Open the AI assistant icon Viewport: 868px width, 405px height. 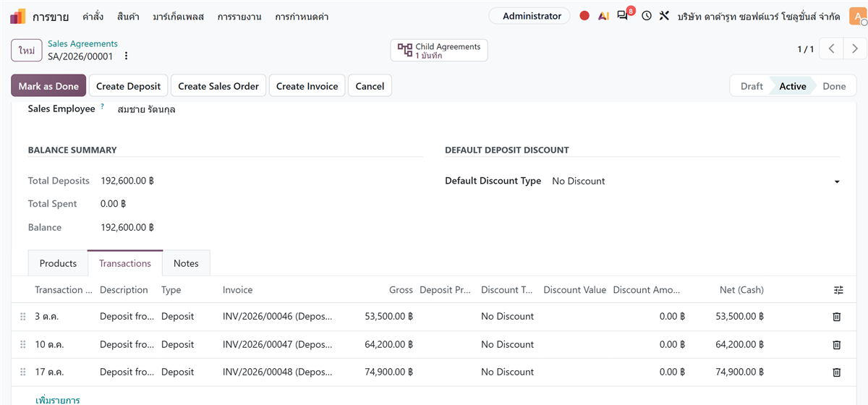(603, 16)
